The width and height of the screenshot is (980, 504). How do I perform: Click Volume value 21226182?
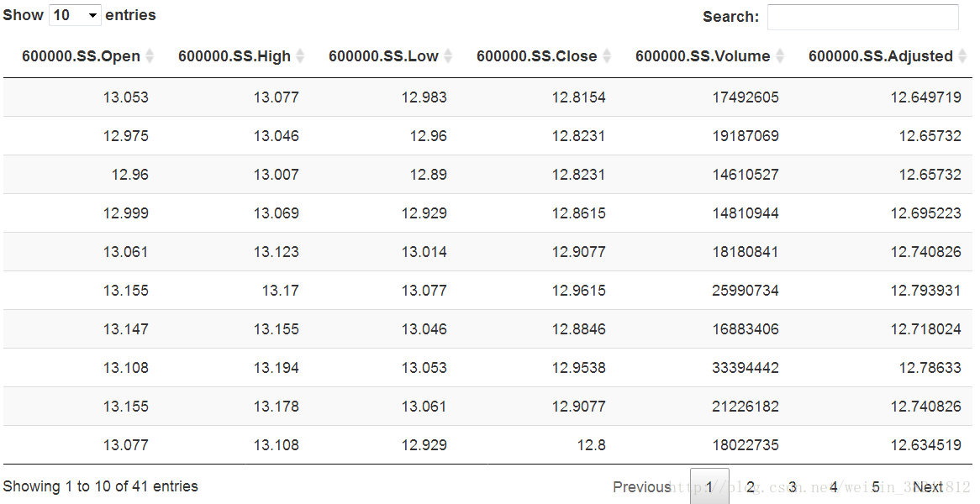pos(746,407)
